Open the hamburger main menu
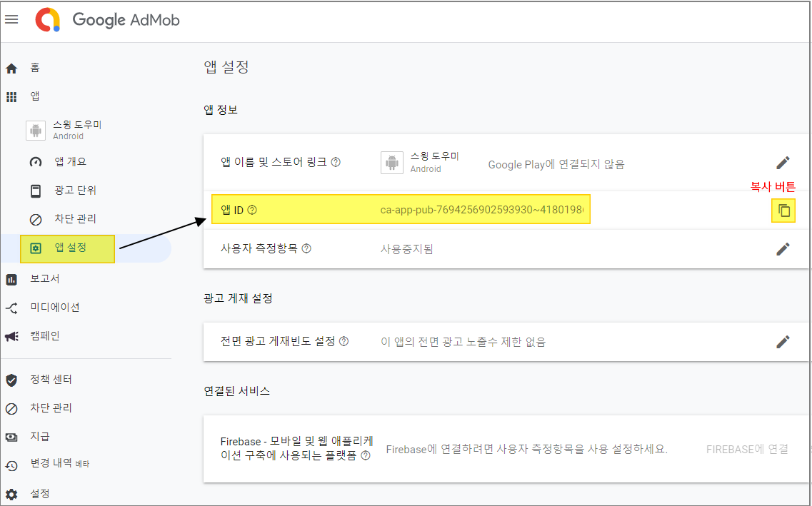This screenshot has width=812, height=506. click(11, 19)
